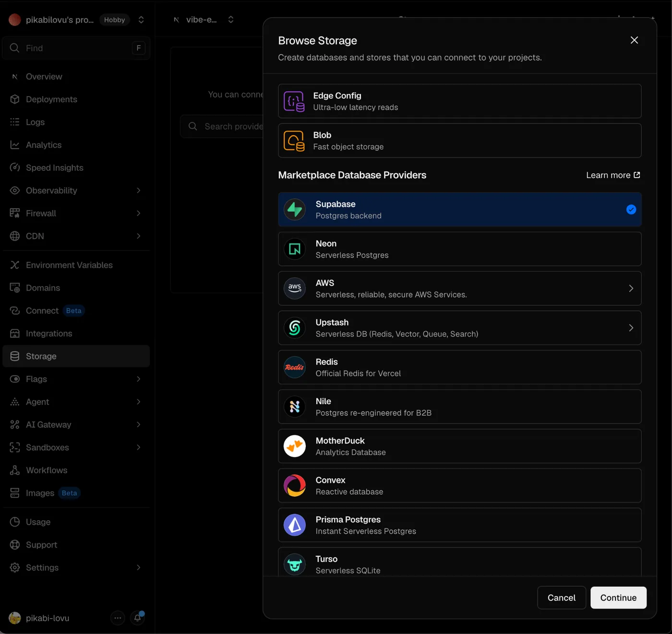Click the Prisma Postgres logo

[x=295, y=525]
